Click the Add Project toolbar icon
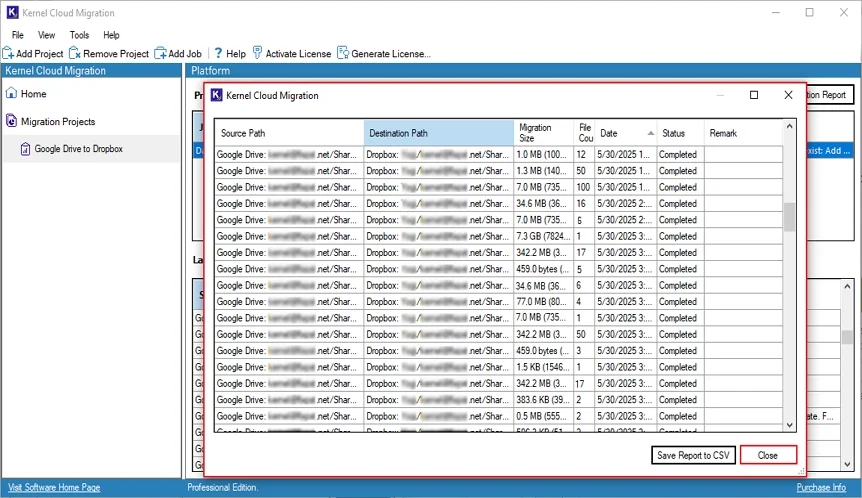862x498 pixels. (x=8, y=53)
